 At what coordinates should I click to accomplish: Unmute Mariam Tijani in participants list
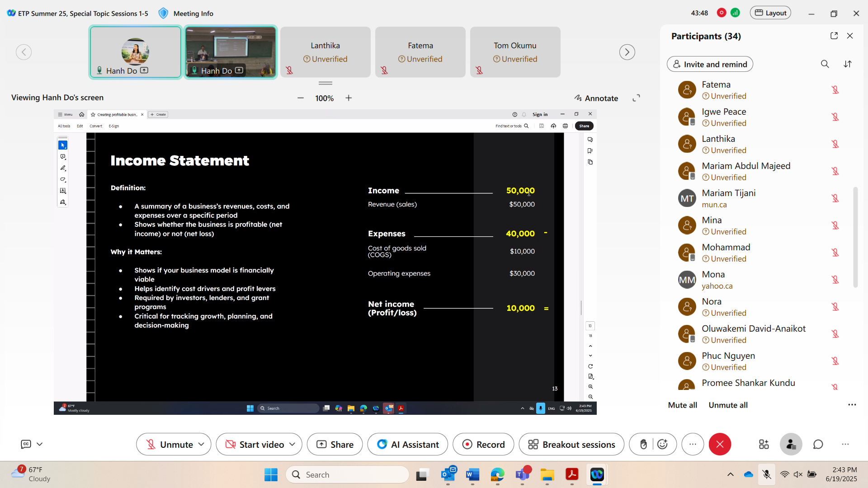point(835,198)
